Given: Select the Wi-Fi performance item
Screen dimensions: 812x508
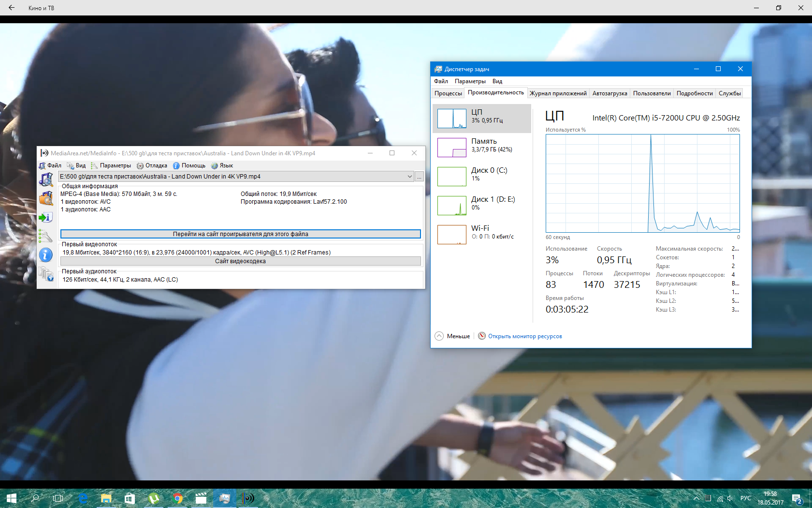Looking at the screenshot, I should click(x=482, y=235).
